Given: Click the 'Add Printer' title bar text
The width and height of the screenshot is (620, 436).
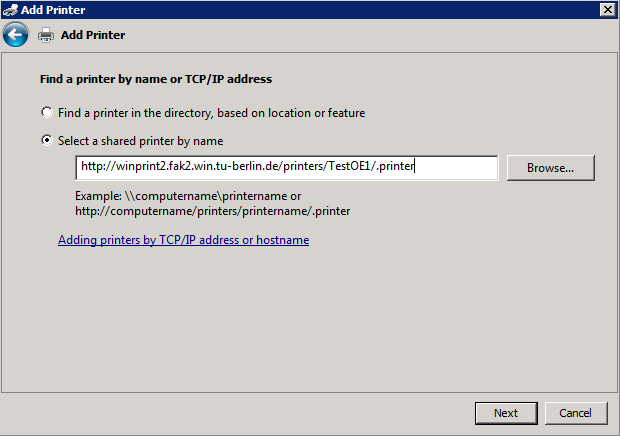Looking at the screenshot, I should coord(53,9).
